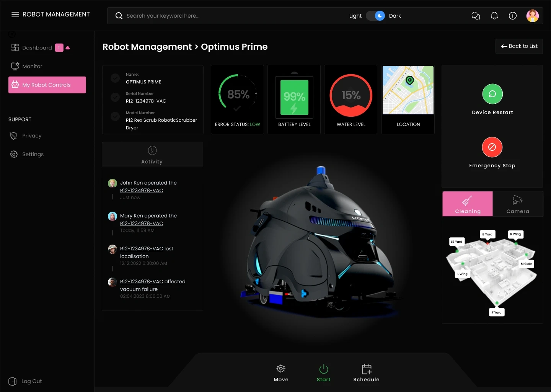Click the F Yard map marker
The width and height of the screenshot is (551, 392).
[x=497, y=312]
